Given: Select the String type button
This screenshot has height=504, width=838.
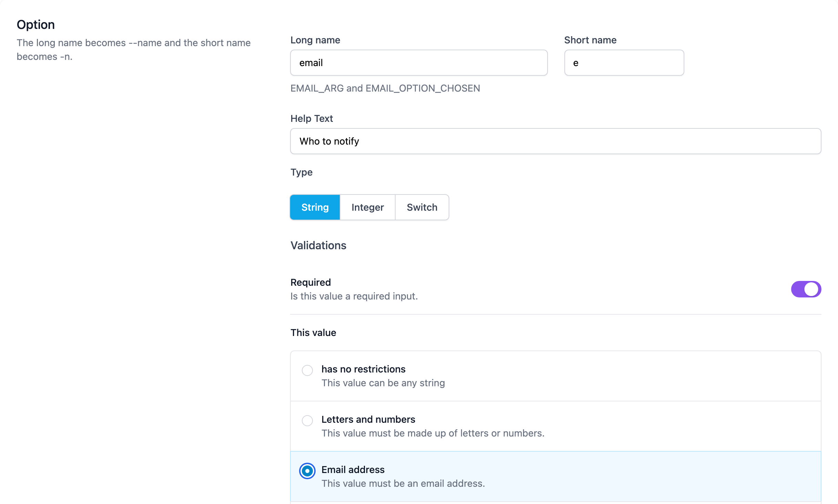Looking at the screenshot, I should pos(315,207).
